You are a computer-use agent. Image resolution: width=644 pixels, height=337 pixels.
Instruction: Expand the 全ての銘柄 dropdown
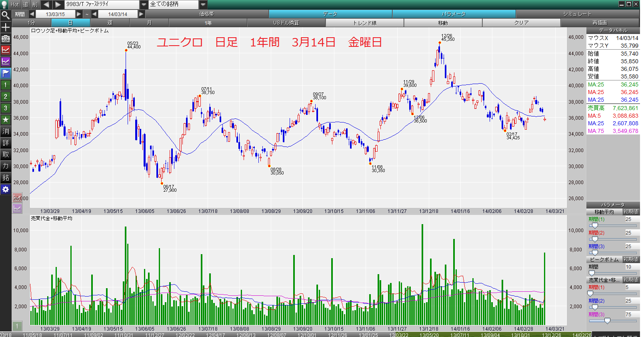tap(203, 4)
